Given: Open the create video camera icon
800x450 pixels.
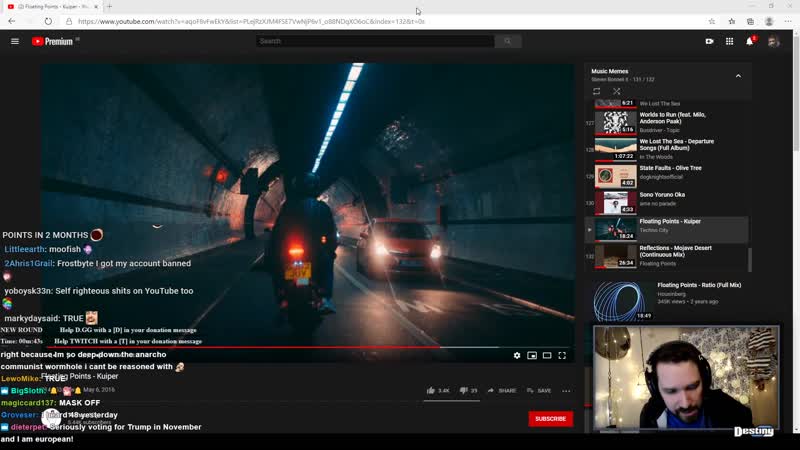Looking at the screenshot, I should point(709,41).
